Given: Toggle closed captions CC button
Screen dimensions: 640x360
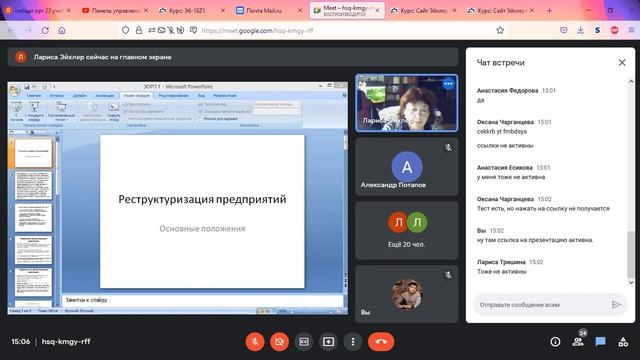Looking at the screenshot, I should tap(304, 342).
